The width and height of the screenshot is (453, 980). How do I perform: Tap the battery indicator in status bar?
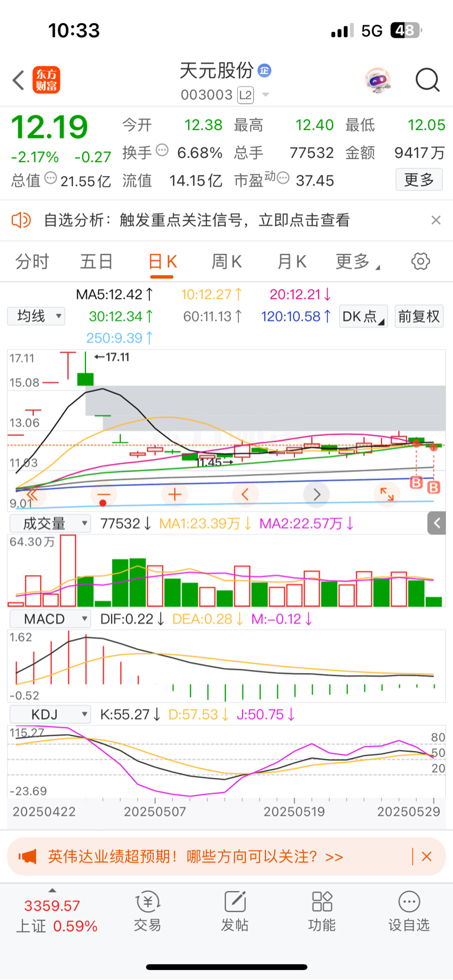(406, 31)
